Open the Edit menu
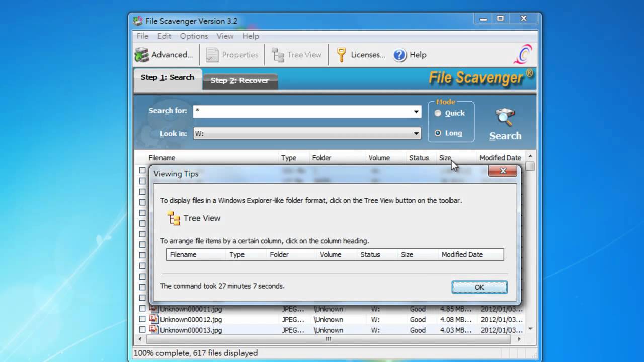 tap(164, 36)
